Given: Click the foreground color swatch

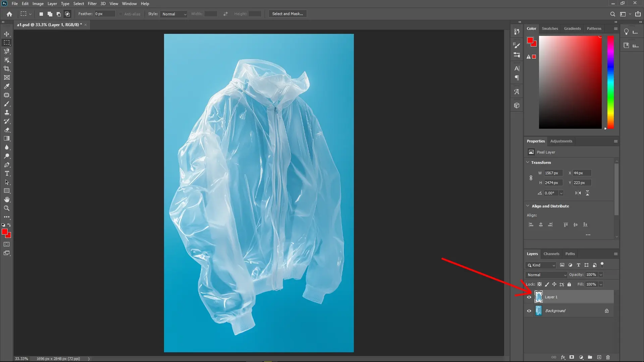Looking at the screenshot, I should pyautogui.click(x=5, y=232).
